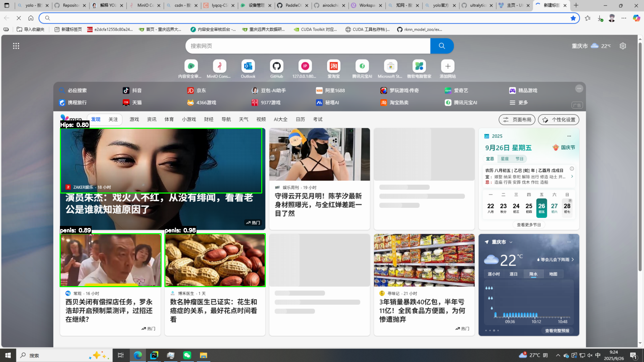Open the calendar card options menu
644x362 pixels.
(x=569, y=136)
